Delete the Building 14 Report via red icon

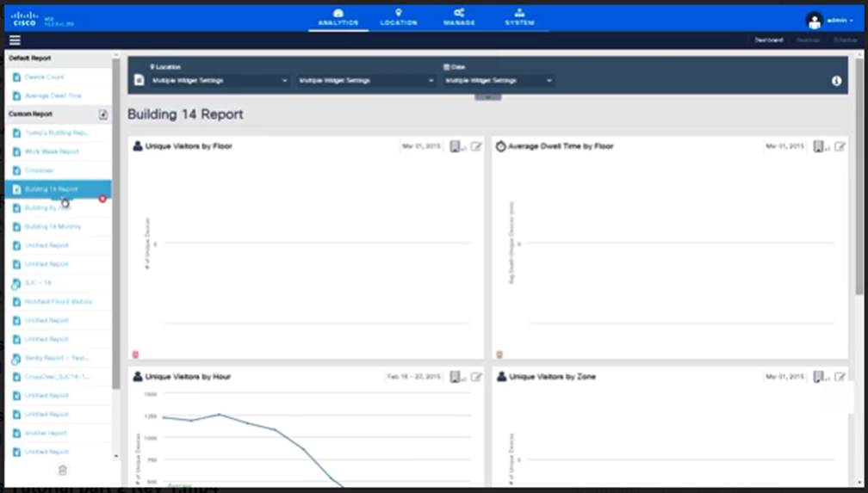click(x=102, y=199)
